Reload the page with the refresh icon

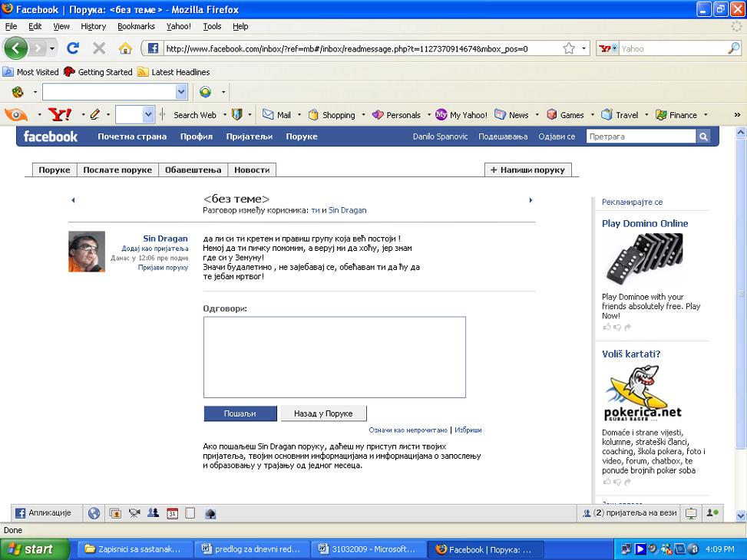click(73, 48)
